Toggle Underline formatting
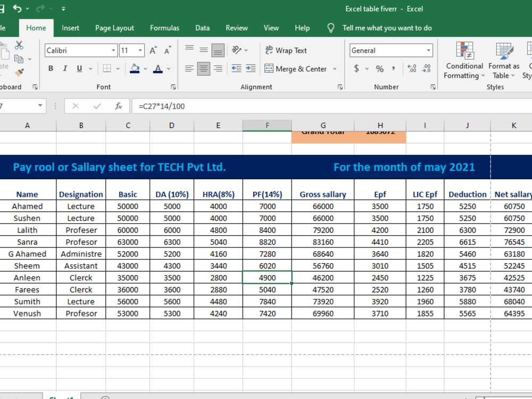The height and width of the screenshot is (399, 532). pos(79,69)
